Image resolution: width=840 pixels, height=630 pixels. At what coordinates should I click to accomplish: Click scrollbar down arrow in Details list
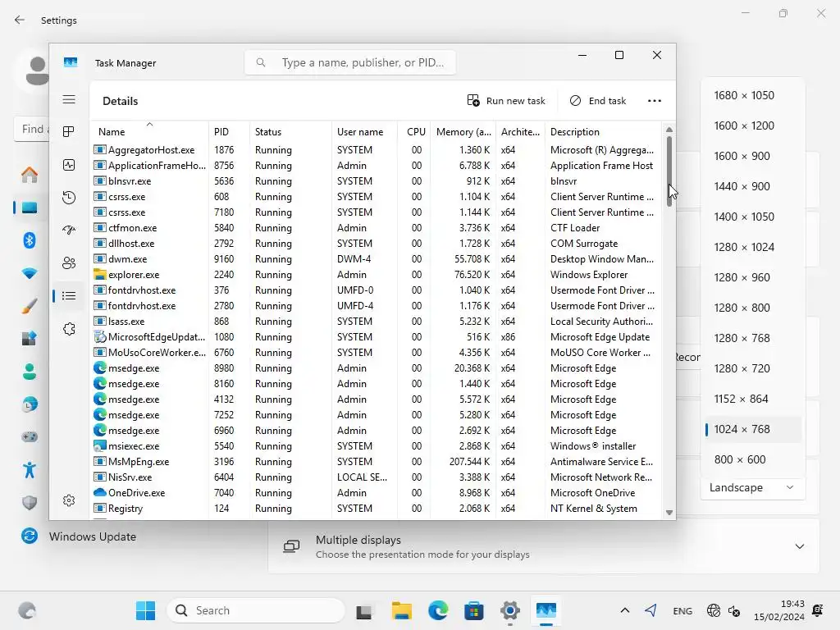(669, 513)
